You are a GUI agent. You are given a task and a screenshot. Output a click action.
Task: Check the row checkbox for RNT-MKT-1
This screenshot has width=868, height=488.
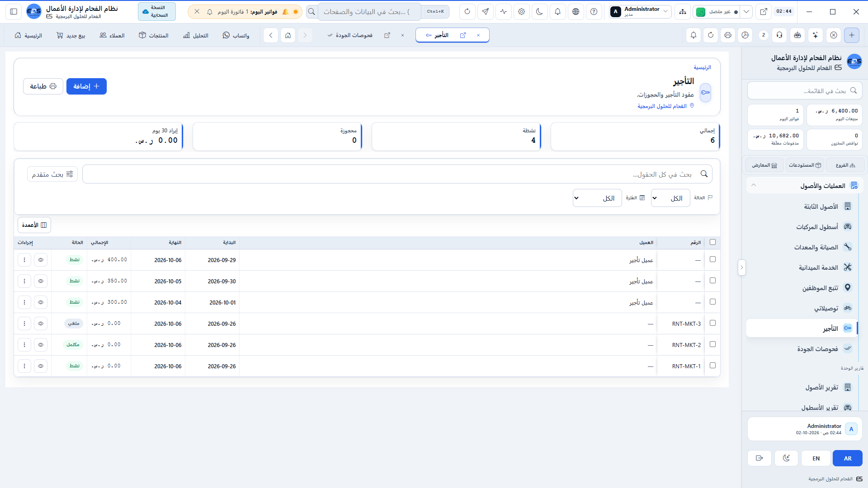713,366
